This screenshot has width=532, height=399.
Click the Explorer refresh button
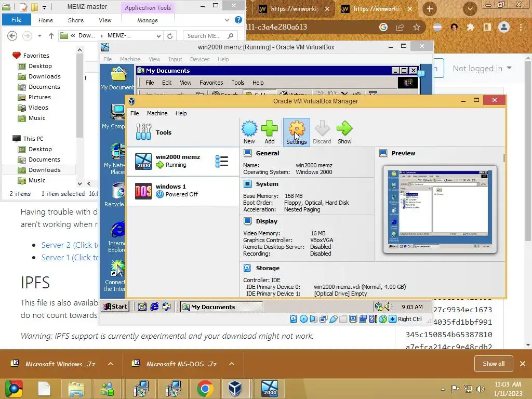click(170, 36)
